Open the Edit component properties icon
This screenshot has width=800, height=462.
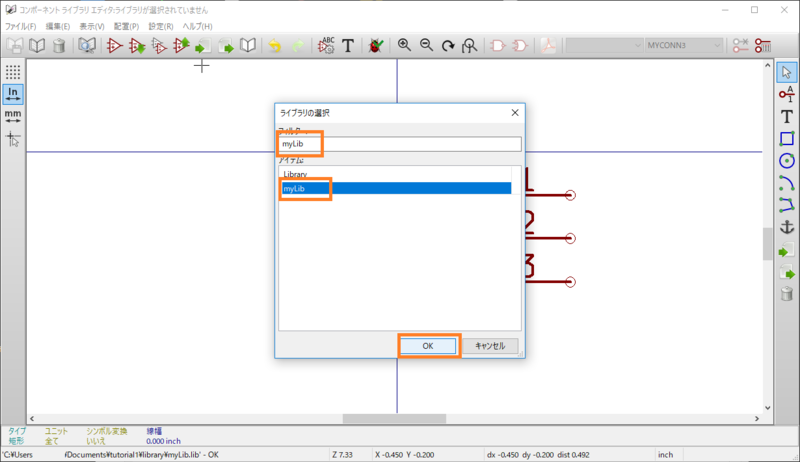[x=326, y=45]
